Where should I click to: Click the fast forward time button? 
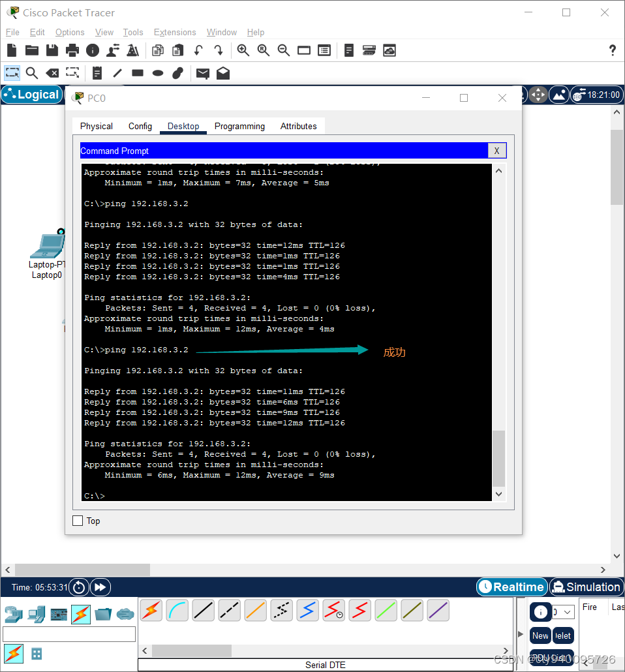coord(100,587)
